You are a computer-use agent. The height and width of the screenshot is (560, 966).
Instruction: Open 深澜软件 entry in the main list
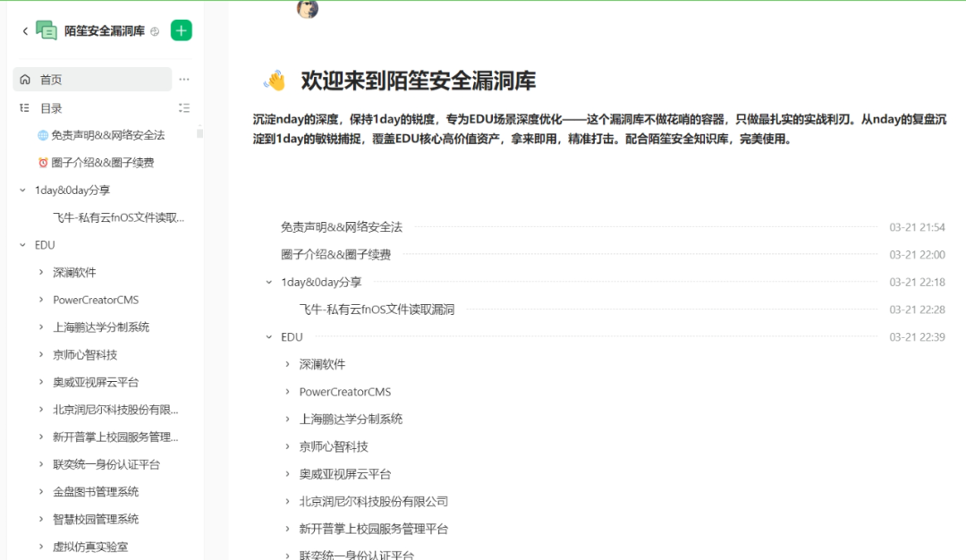[322, 364]
